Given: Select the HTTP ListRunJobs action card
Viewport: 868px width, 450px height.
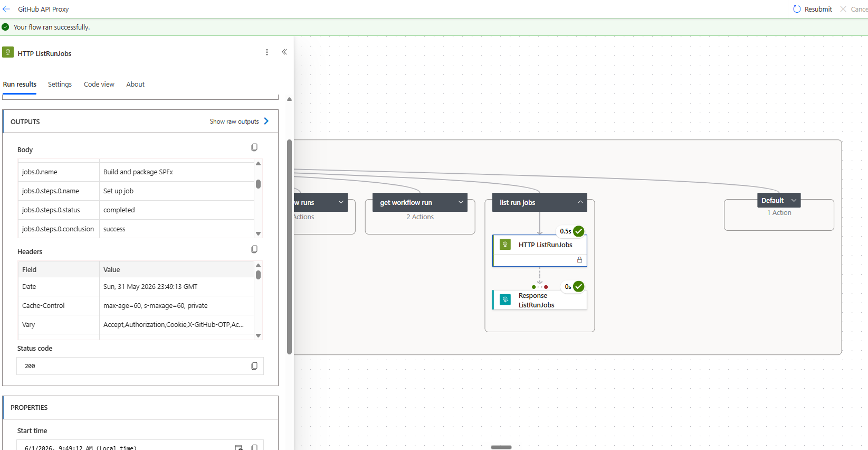Looking at the screenshot, I should tap(540, 250).
